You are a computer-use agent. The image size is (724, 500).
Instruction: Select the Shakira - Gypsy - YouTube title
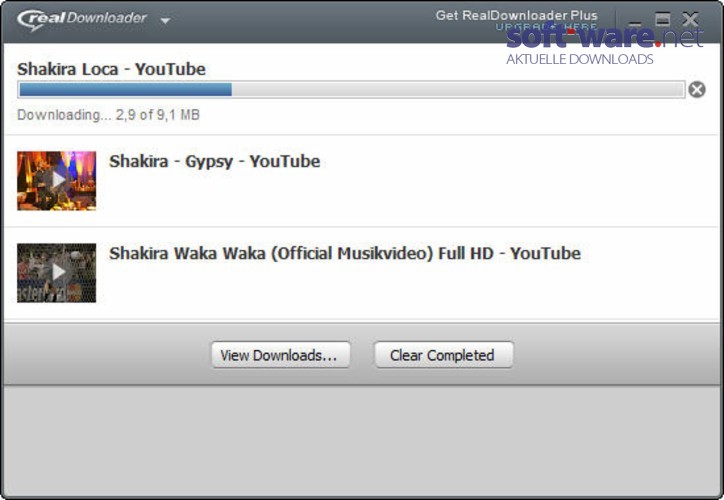214,162
